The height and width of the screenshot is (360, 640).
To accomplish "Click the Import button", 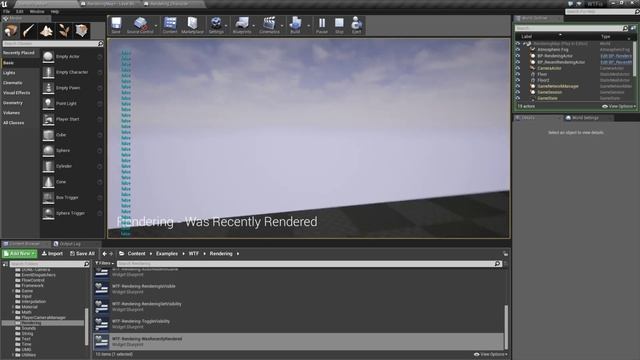I will click(52, 253).
